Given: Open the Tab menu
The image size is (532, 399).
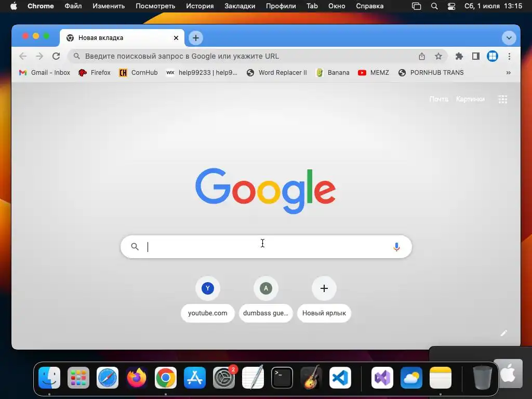Looking at the screenshot, I should [x=312, y=6].
